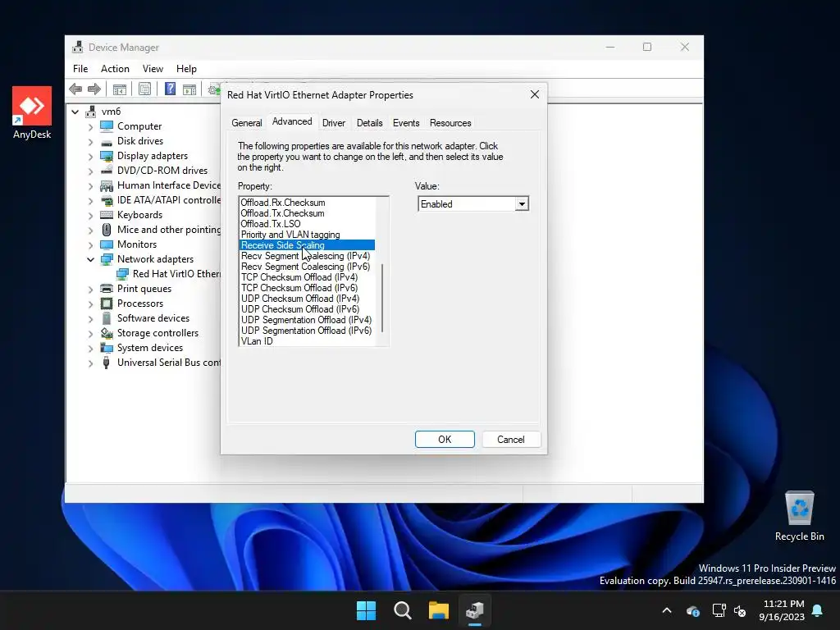Click the OK button
This screenshot has width=840, height=630.
coord(445,440)
